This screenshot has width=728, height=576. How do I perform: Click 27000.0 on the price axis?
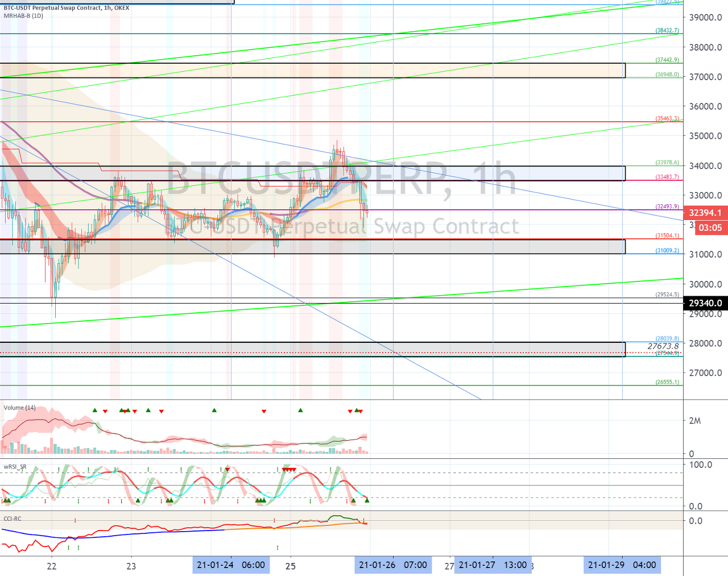point(705,373)
